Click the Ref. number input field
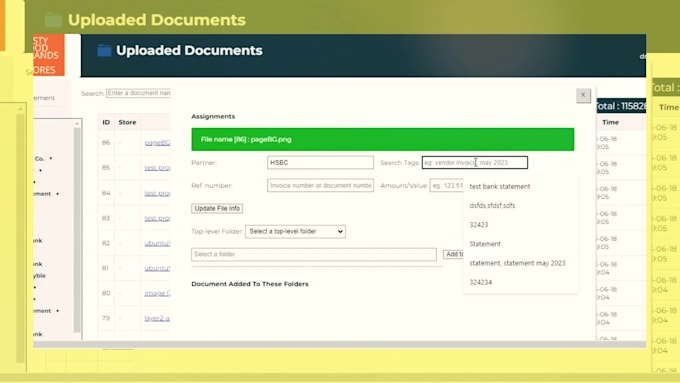 [320, 186]
